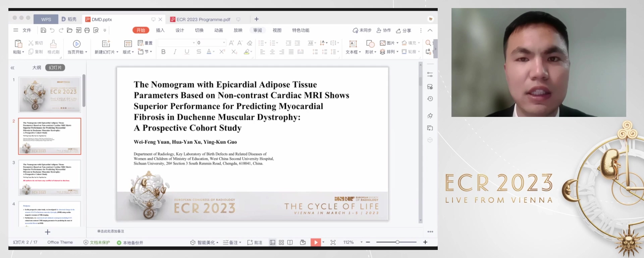The width and height of the screenshot is (644, 258).
Task: Center align text
Action: click(x=272, y=52)
